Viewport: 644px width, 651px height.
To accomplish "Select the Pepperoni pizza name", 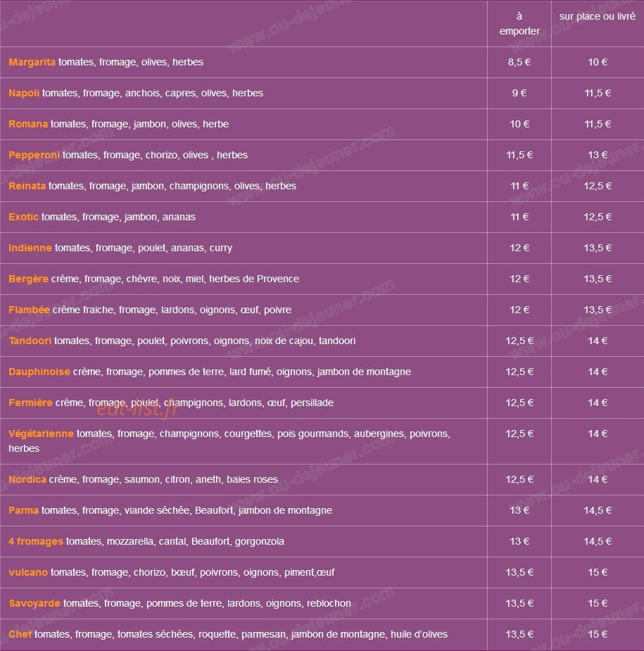I will click(34, 155).
